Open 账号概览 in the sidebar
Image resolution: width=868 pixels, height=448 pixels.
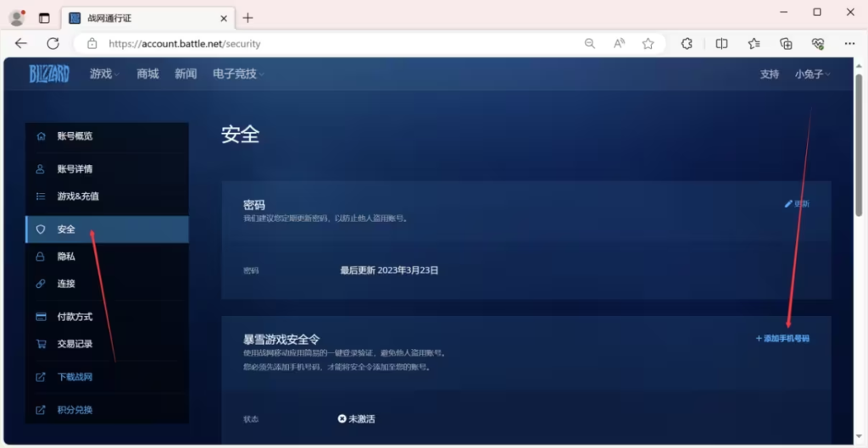107,136
